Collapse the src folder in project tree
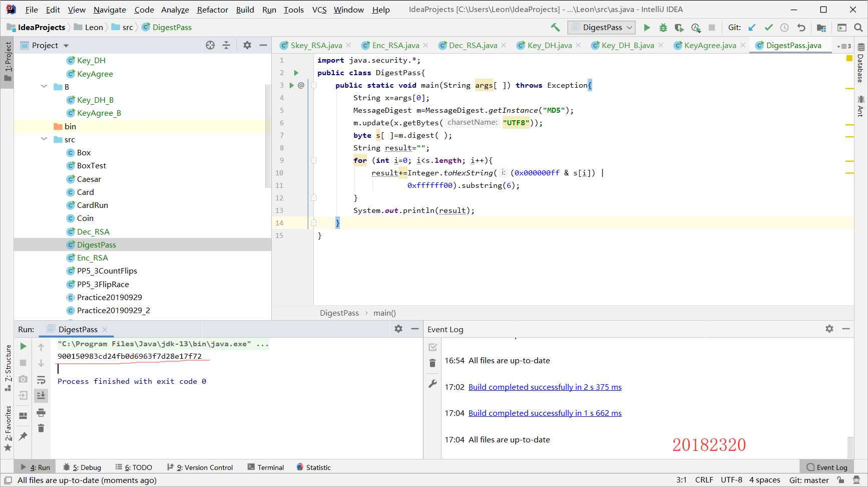868x487 pixels. (44, 139)
